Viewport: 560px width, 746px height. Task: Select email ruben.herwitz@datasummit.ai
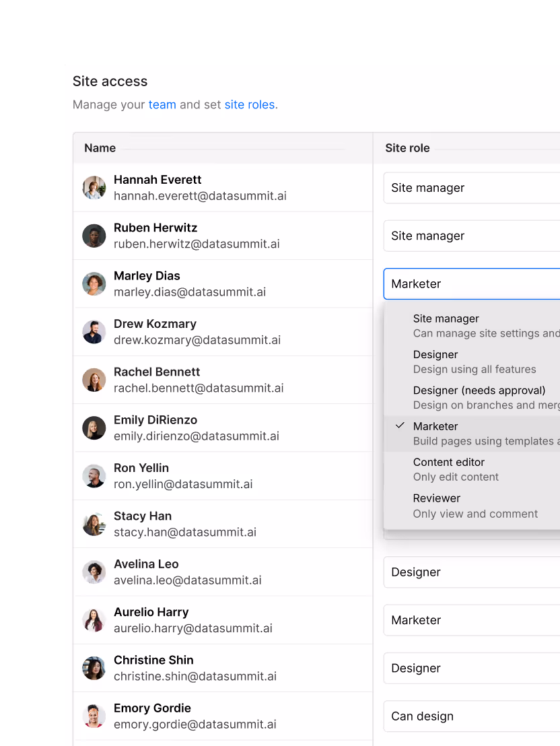click(197, 244)
